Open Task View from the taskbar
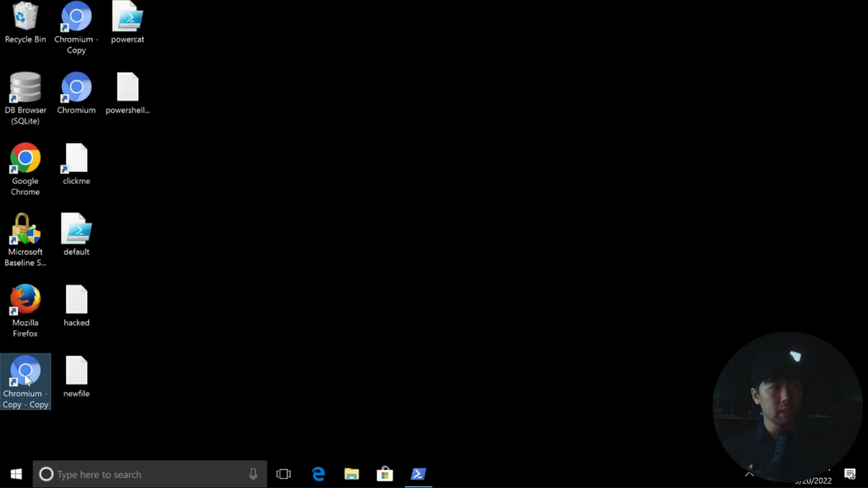Screen dimensions: 868x488 pyautogui.click(x=283, y=474)
